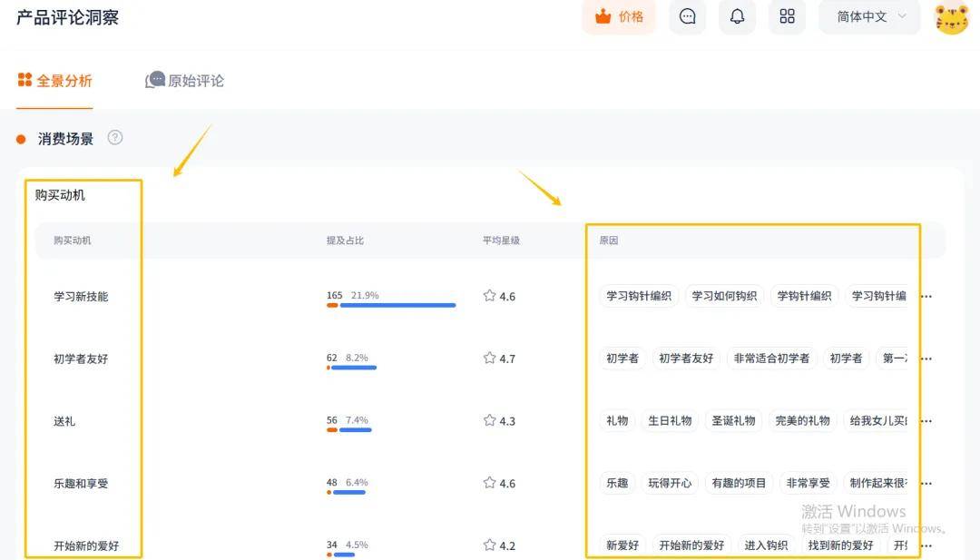The image size is (980, 560).
Task: Open the 价格 pricing button
Action: (x=619, y=17)
